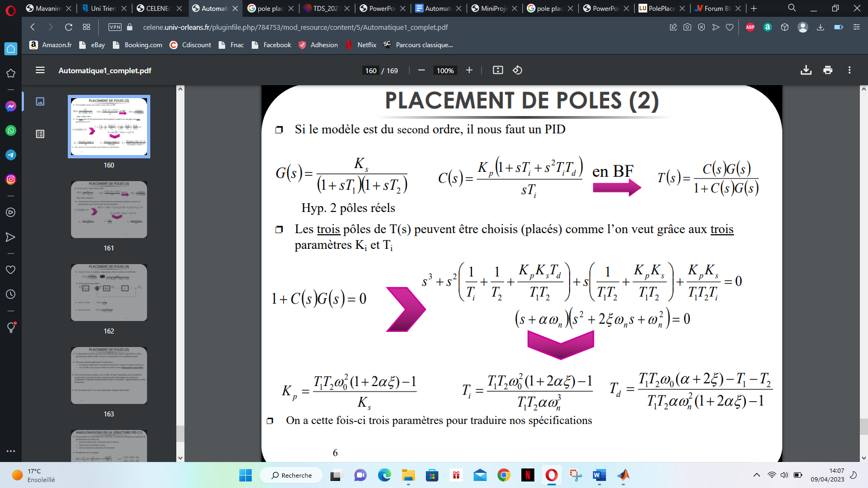Click the thumbnail panel scrollbar down arrow
868x488 pixels.
pos(181,458)
